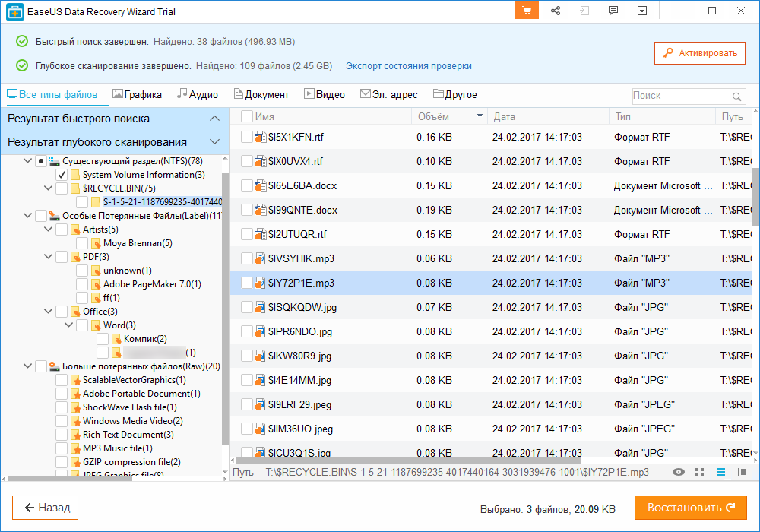Click the $RECYCLE.BIN folder icon
The width and height of the screenshot is (760, 532).
pos(75,188)
